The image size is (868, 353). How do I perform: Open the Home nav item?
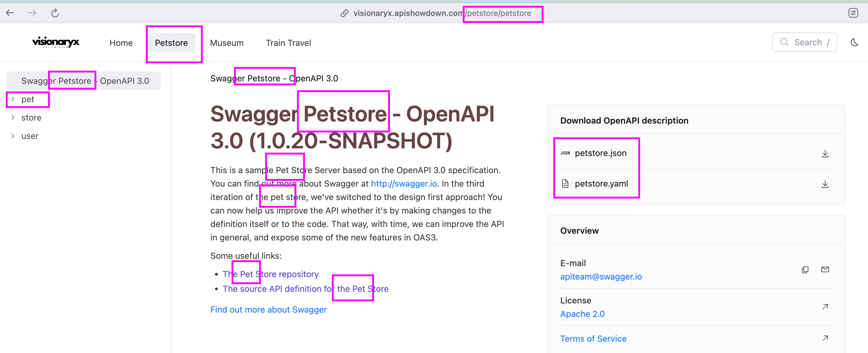121,43
